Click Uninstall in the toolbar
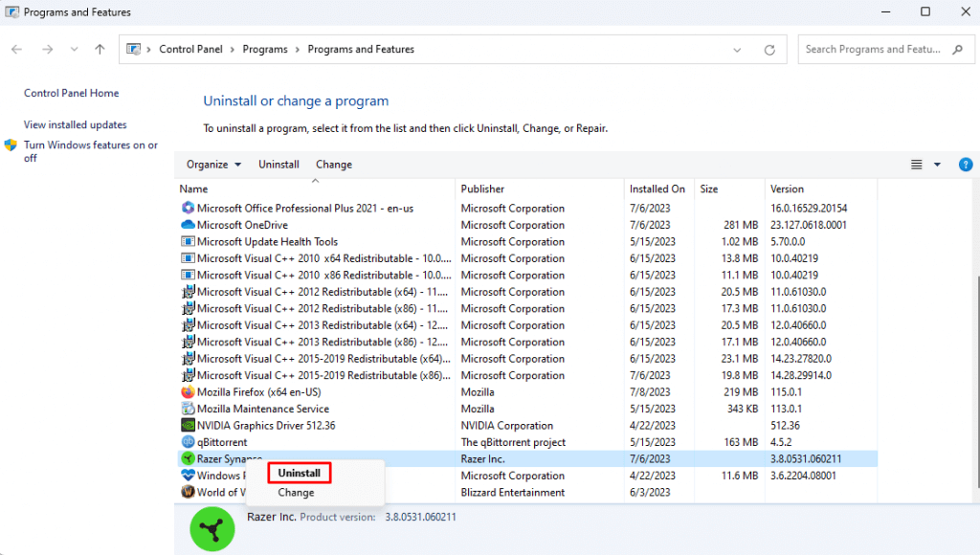980x555 pixels. [x=278, y=165]
